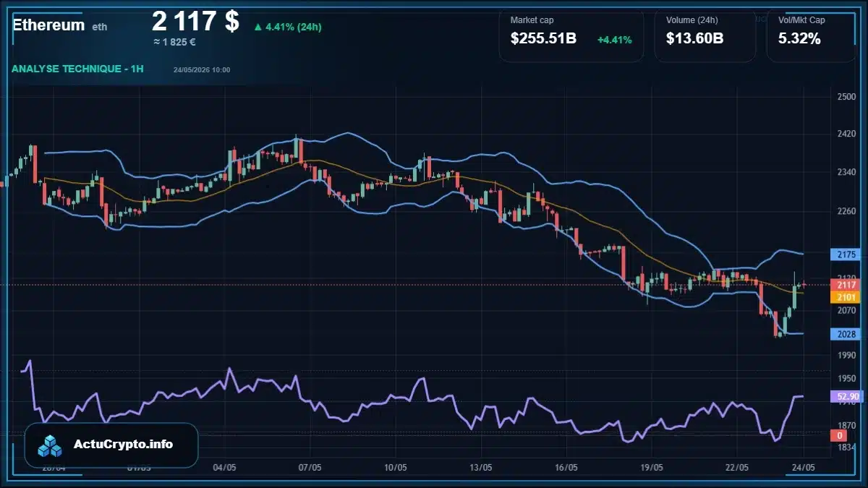Screen dimensions: 868x488
Task: Click the green 24h change arrow
Action: click(258, 27)
